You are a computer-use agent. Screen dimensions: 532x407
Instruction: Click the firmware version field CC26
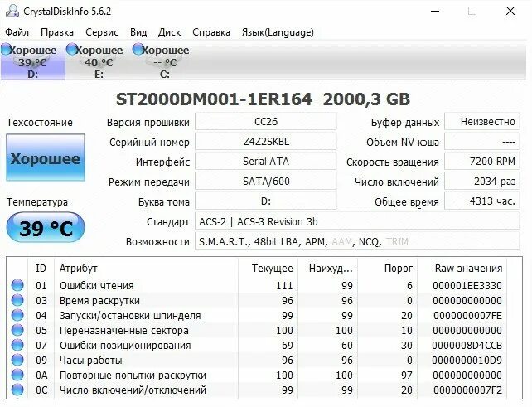pos(266,122)
